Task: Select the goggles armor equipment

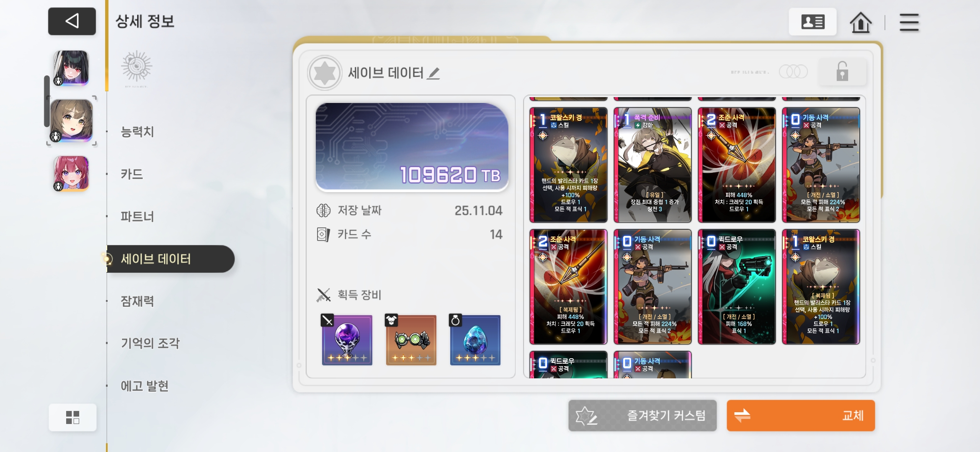Action: tap(411, 340)
